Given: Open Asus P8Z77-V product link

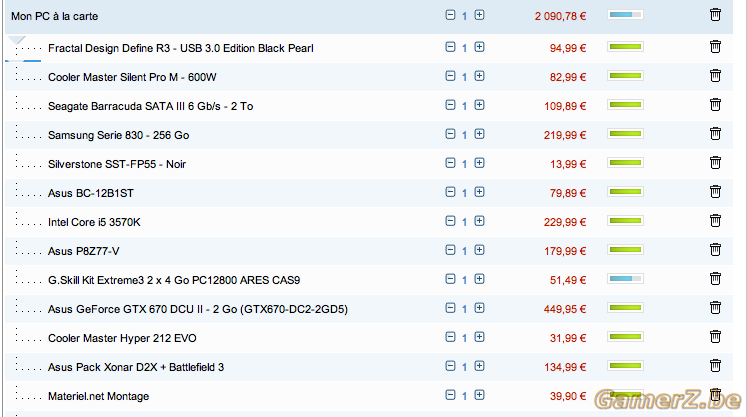Looking at the screenshot, I should pyautogui.click(x=83, y=251).
